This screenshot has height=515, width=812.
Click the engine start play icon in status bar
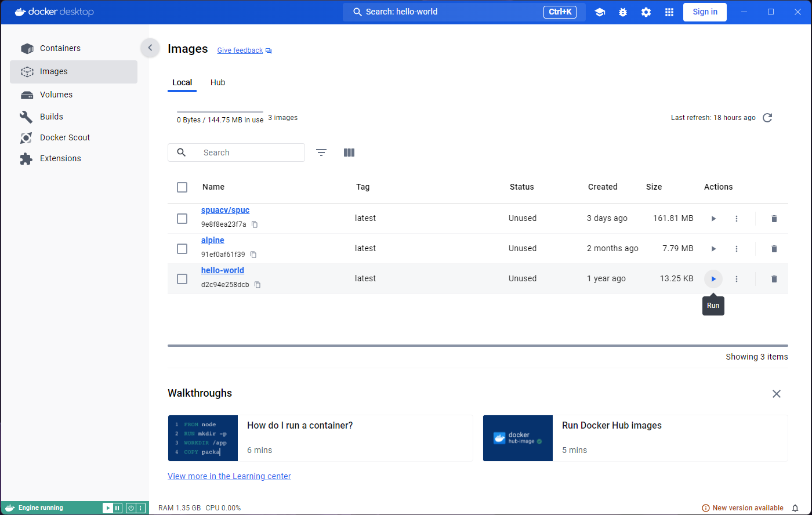coord(108,508)
